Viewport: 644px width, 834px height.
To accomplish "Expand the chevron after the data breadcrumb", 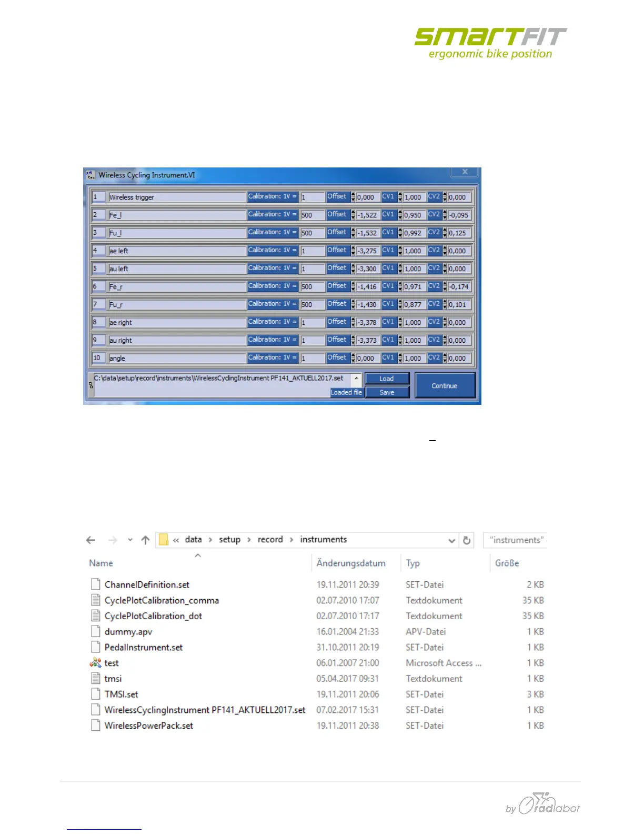I will pos(210,540).
